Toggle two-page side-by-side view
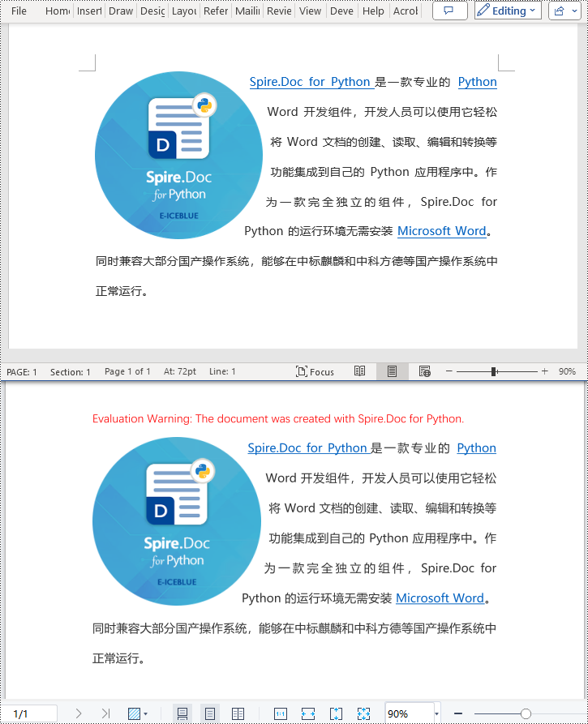Screen dimensions: 588x724 tap(238, 713)
